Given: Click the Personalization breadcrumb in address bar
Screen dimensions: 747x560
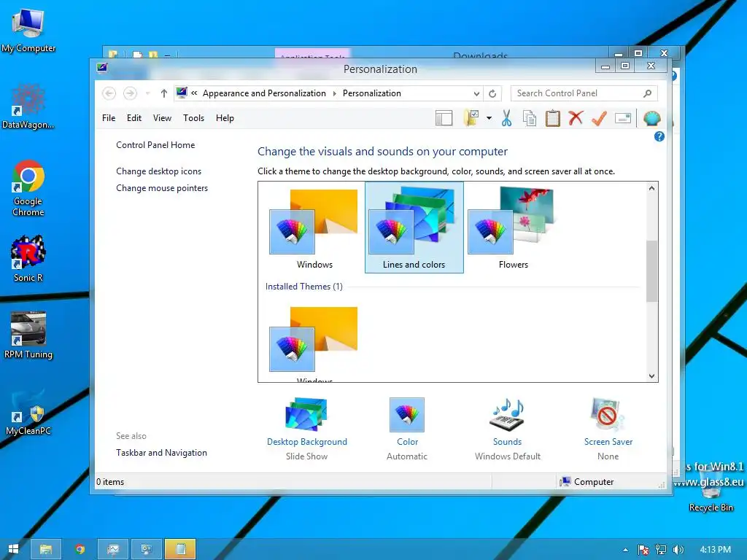Looking at the screenshot, I should tap(371, 93).
